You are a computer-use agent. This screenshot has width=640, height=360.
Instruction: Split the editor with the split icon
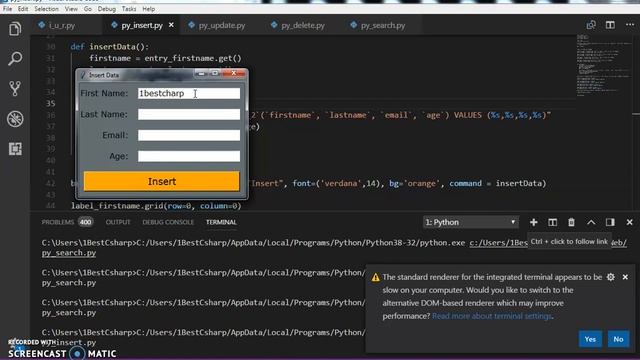pyautogui.click(x=610, y=25)
